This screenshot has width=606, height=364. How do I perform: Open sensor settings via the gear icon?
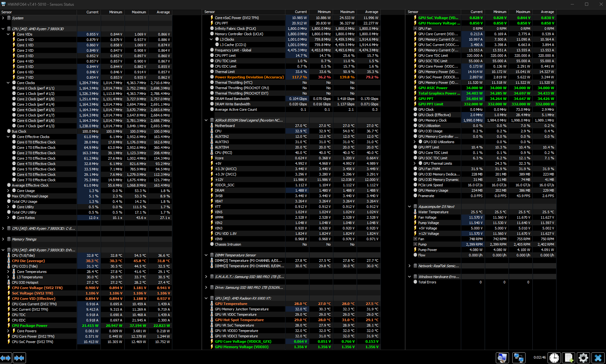coord(583,358)
